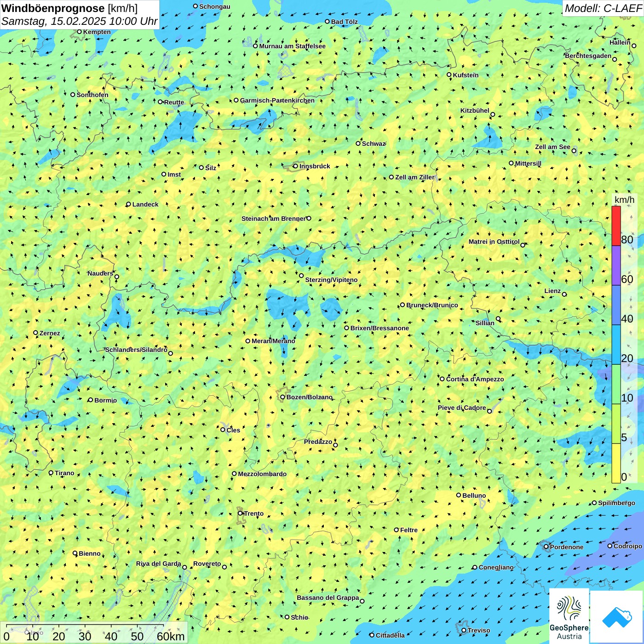
Task: Click the Treviso city marker circle
Action: (x=464, y=630)
